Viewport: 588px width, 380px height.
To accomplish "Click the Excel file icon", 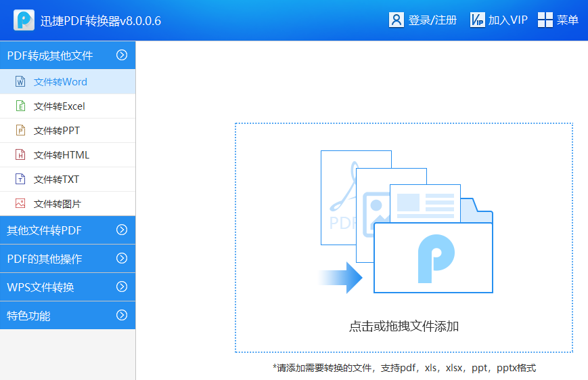I will coord(20,106).
